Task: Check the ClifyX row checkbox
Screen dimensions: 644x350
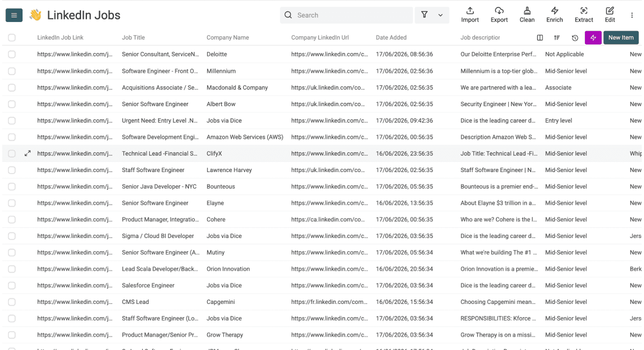Action: pos(12,153)
